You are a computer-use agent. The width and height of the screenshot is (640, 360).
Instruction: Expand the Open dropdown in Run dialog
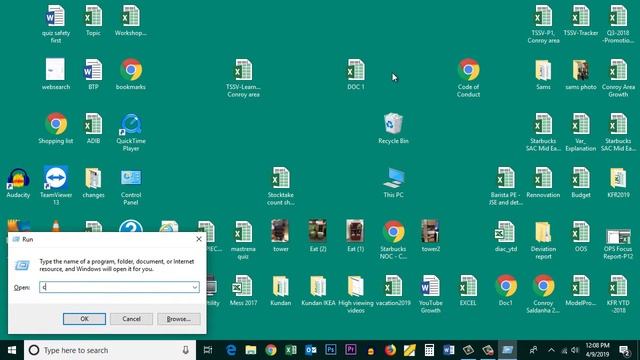point(195,287)
